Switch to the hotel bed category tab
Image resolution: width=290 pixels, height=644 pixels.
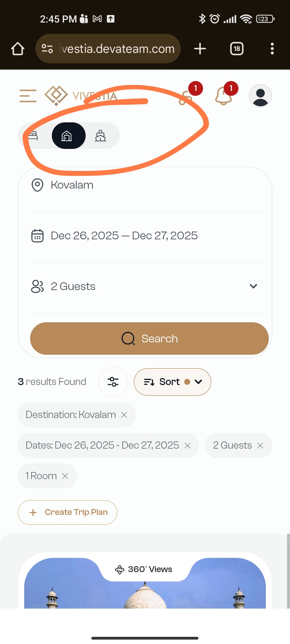(33, 136)
